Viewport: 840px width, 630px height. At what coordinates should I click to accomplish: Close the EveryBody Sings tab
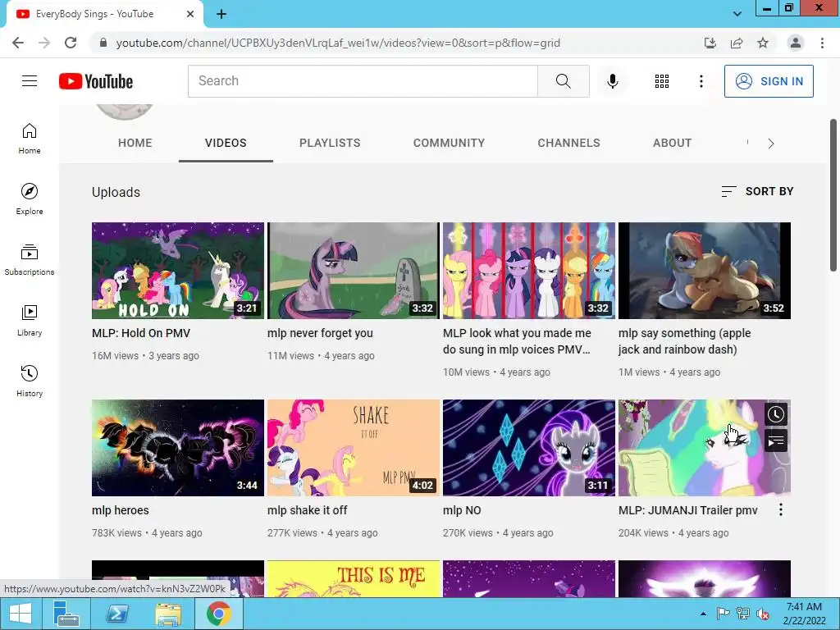(x=190, y=15)
